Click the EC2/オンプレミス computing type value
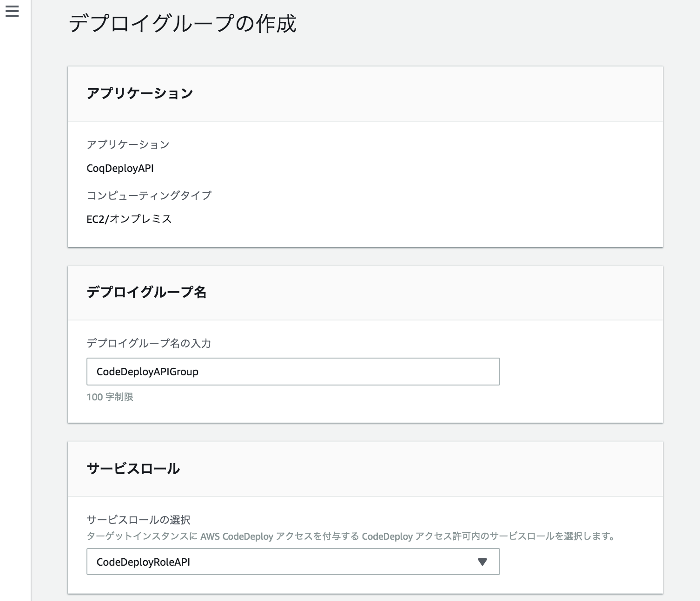 click(x=129, y=218)
